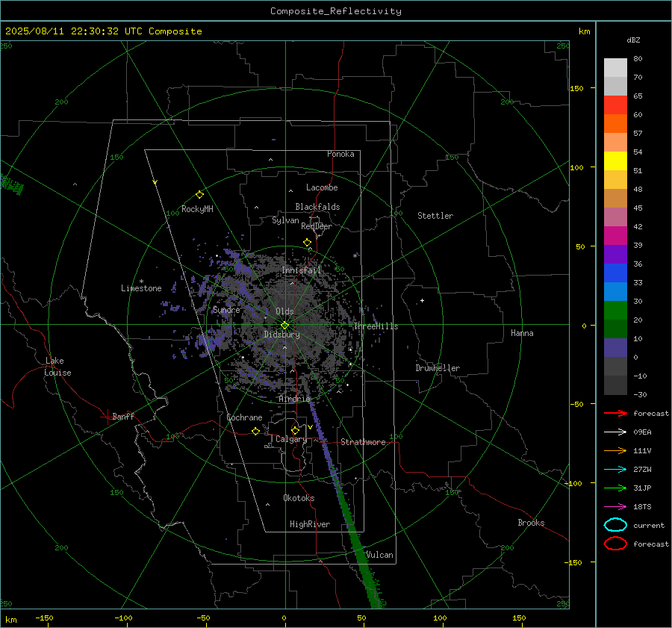The height and width of the screenshot is (628, 672).
Task: Click the red 65-60 dBZ color swatch
Action: tap(615, 105)
